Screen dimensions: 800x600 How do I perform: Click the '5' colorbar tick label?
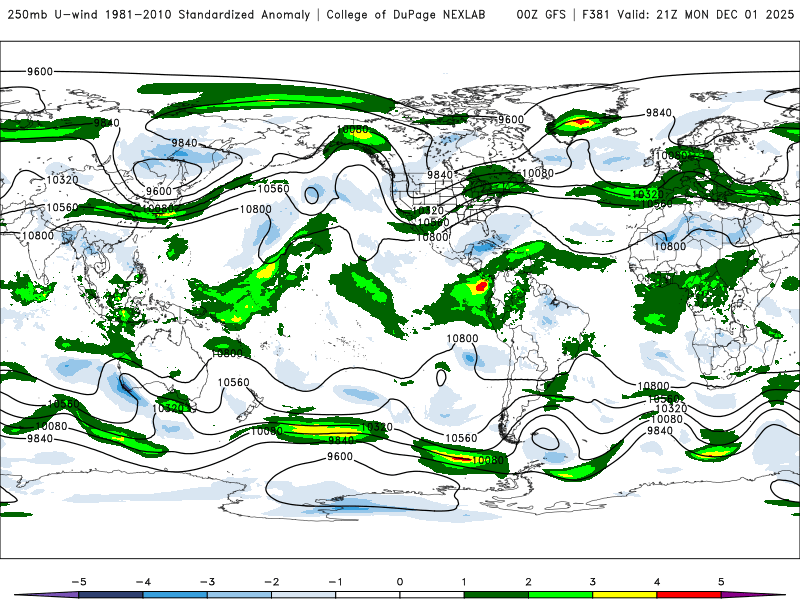point(721,582)
